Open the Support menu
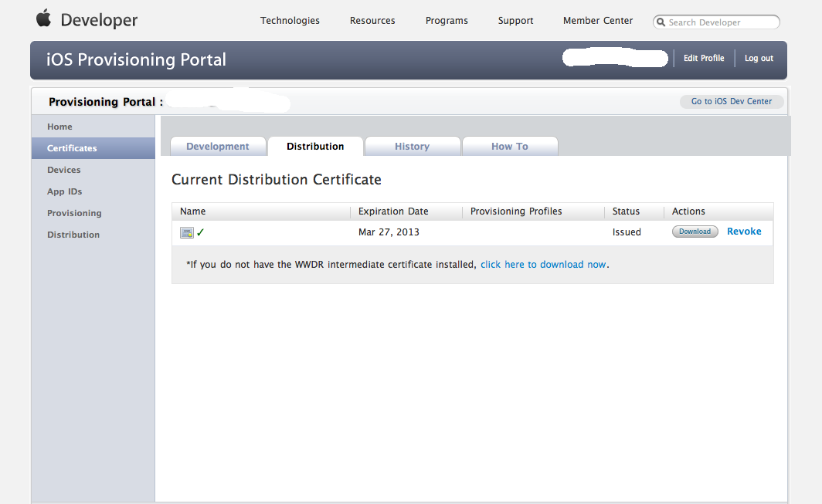Screen dimensions: 822x504 tap(515, 20)
